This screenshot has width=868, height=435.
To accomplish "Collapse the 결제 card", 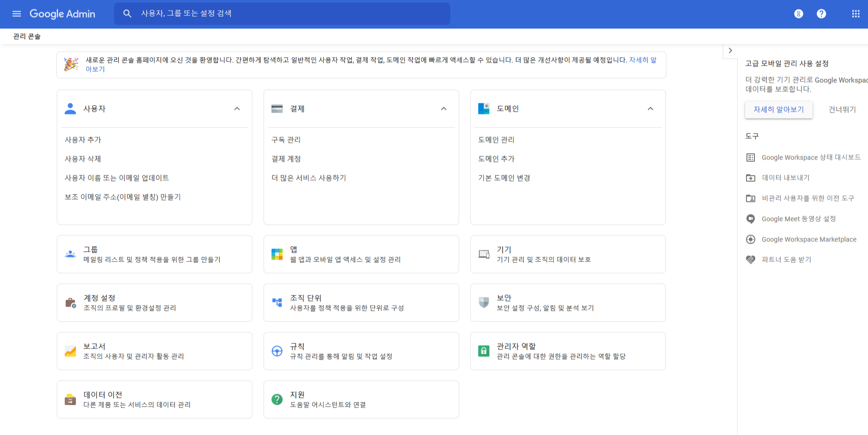I will tap(444, 108).
